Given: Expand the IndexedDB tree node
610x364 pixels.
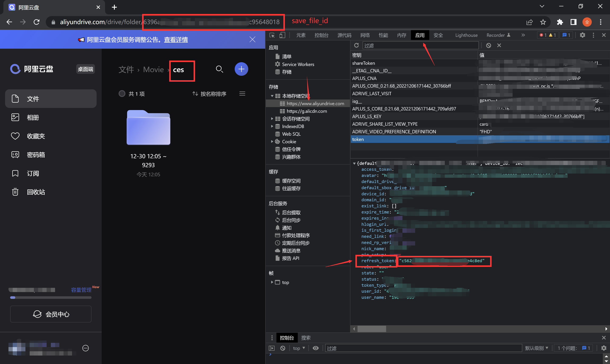Looking at the screenshot, I should click(x=272, y=126).
